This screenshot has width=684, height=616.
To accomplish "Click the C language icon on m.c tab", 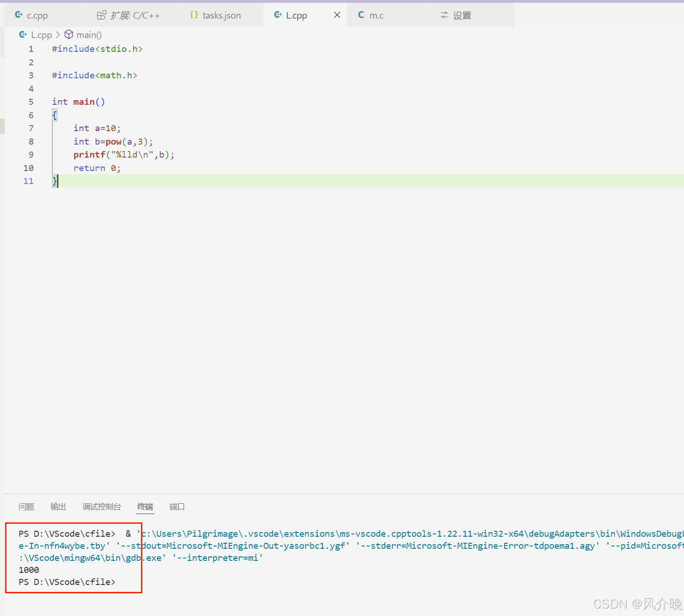I will point(360,15).
